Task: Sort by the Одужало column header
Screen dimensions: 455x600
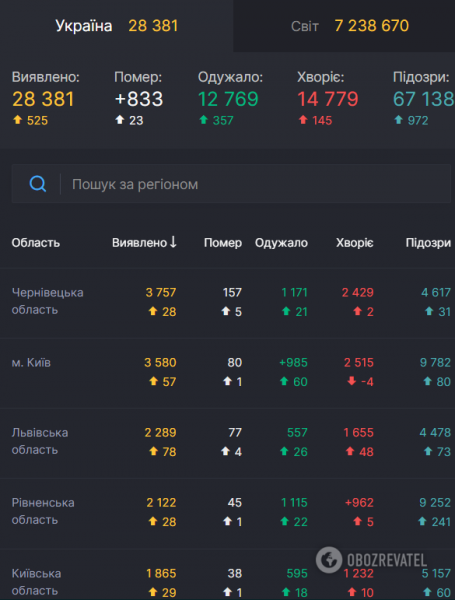Action: click(x=281, y=243)
